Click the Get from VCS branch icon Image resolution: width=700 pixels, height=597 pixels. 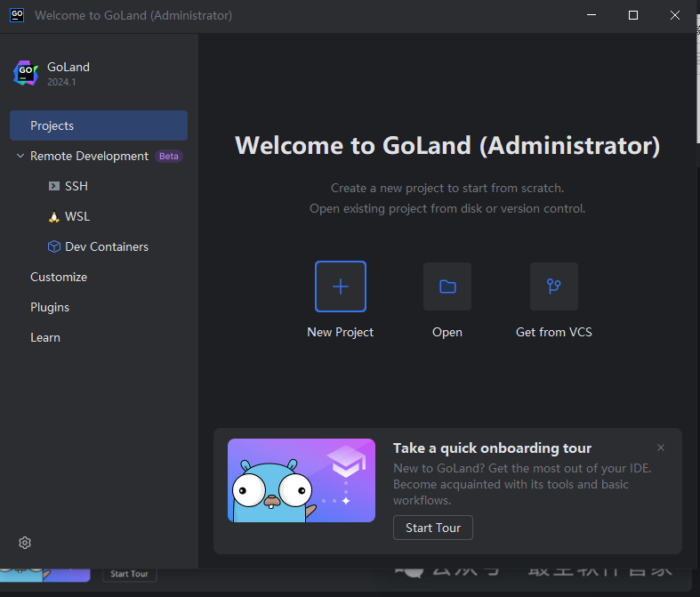pyautogui.click(x=554, y=286)
